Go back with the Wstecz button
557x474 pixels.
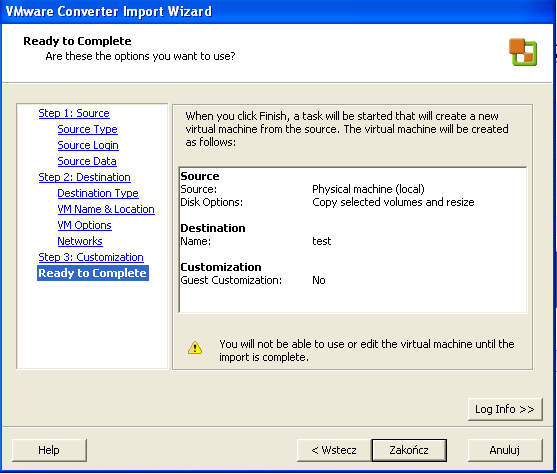(x=334, y=450)
